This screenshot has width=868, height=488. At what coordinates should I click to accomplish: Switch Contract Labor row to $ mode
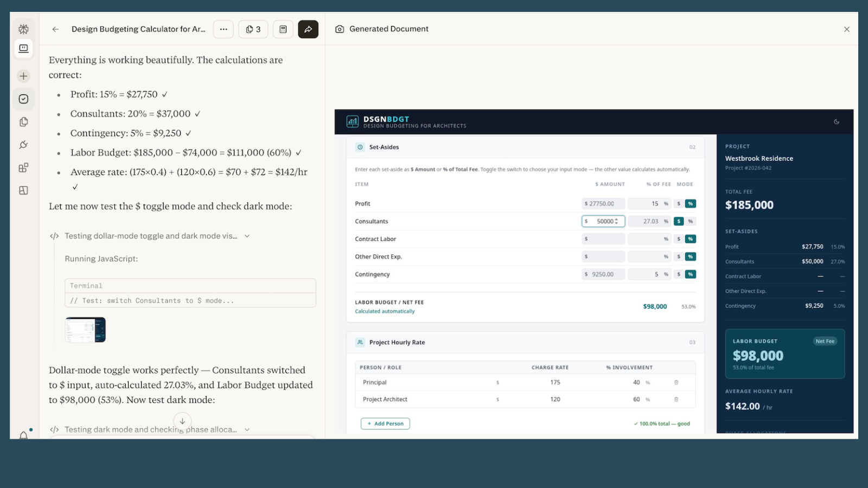click(x=679, y=239)
